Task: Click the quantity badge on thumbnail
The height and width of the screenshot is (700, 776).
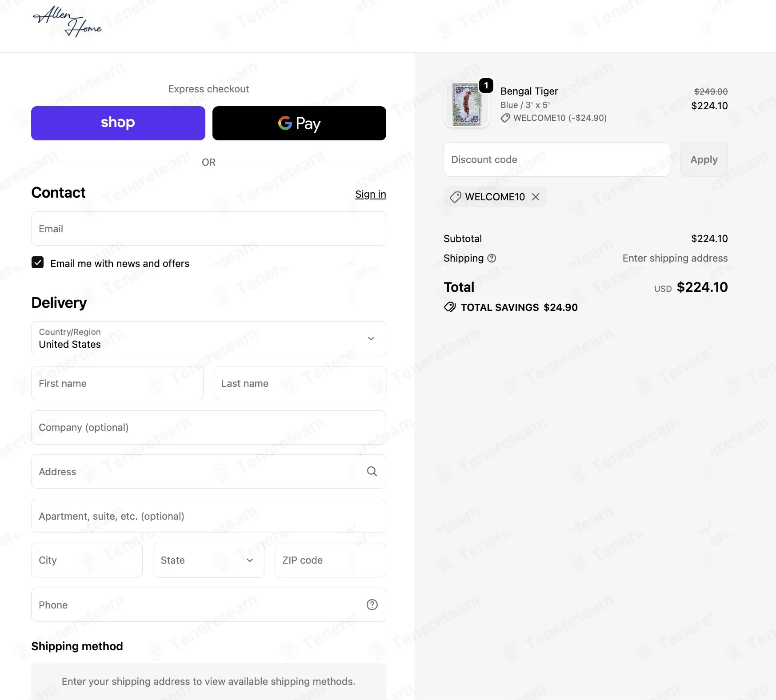Action: 486,85
